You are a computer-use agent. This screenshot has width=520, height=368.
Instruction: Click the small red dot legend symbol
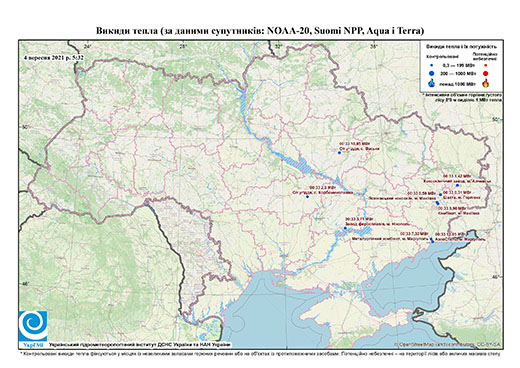coord(486,66)
